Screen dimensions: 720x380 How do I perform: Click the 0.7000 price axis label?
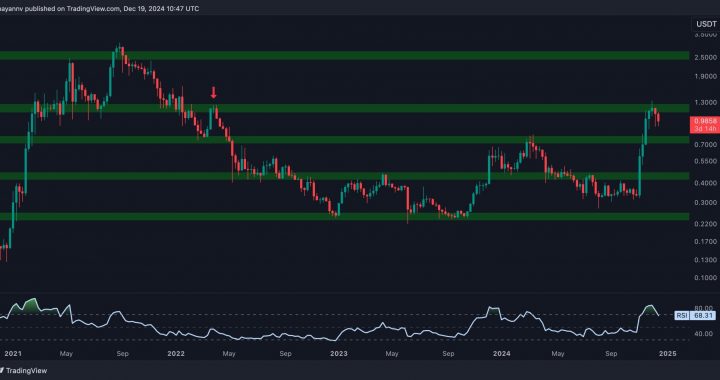pyautogui.click(x=705, y=145)
